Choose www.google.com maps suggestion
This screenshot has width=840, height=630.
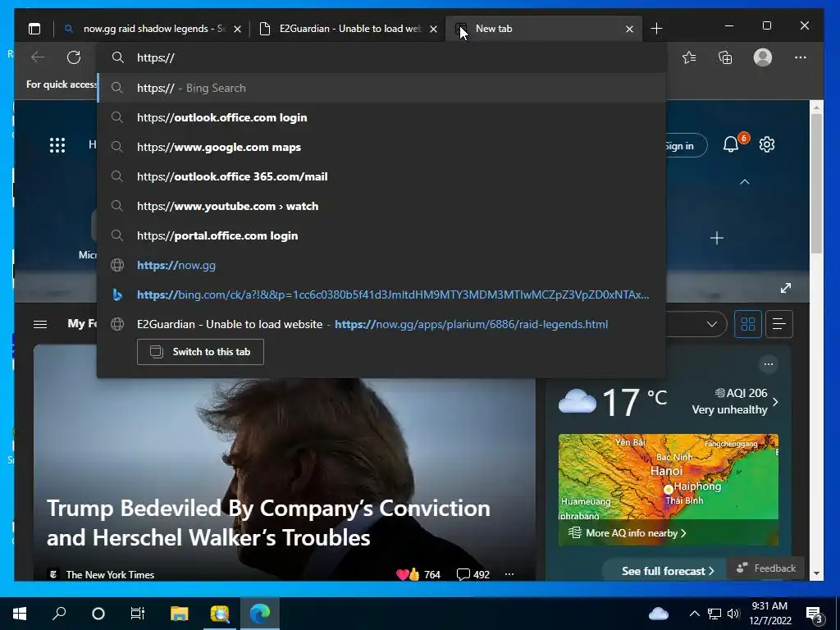click(x=381, y=147)
